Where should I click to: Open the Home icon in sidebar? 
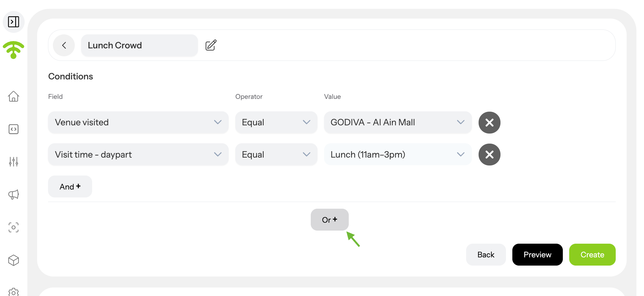point(13,96)
